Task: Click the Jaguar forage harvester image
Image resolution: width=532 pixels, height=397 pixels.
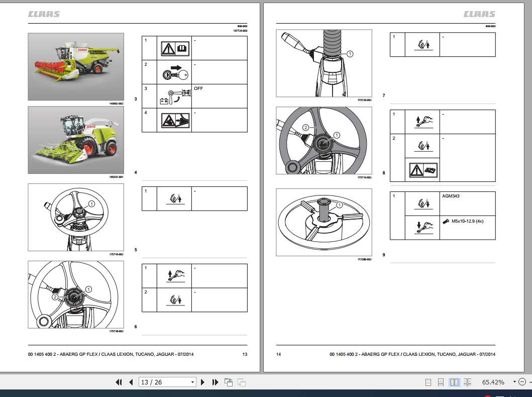Action: point(76,140)
